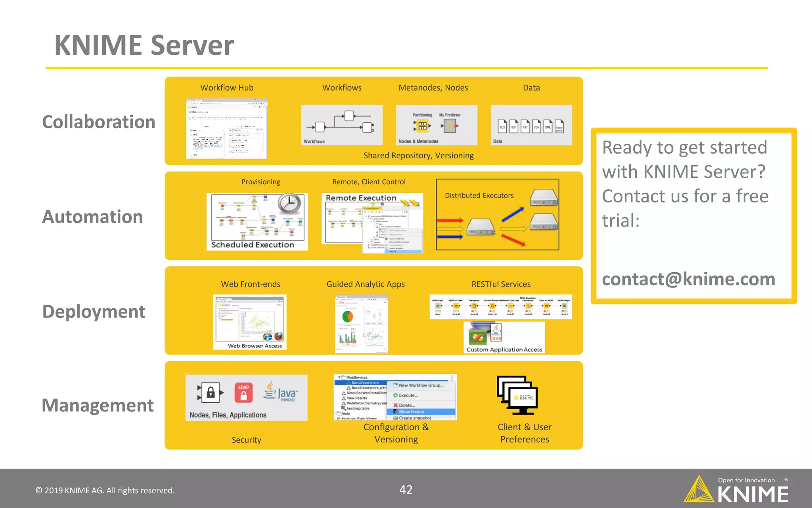The image size is (812, 508).
Task: Open the Workflow Hub screenshot thumbnail
Action: [x=226, y=129]
